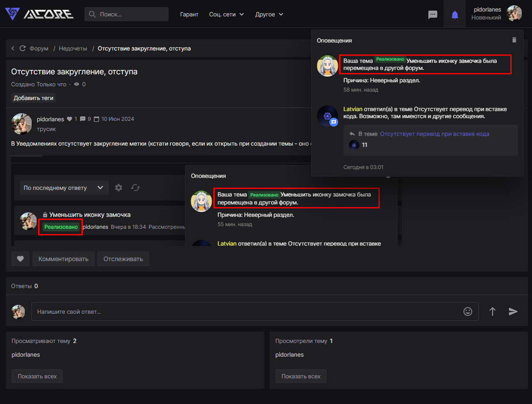Navigate to Недочеты in breadcrumbs
The height and width of the screenshot is (404, 532).
click(x=73, y=48)
